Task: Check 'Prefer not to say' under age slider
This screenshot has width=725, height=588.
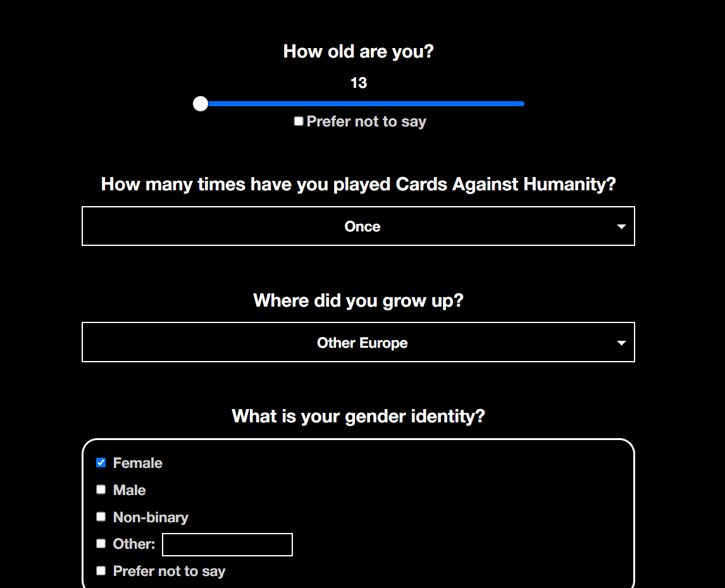Action: coord(299,121)
